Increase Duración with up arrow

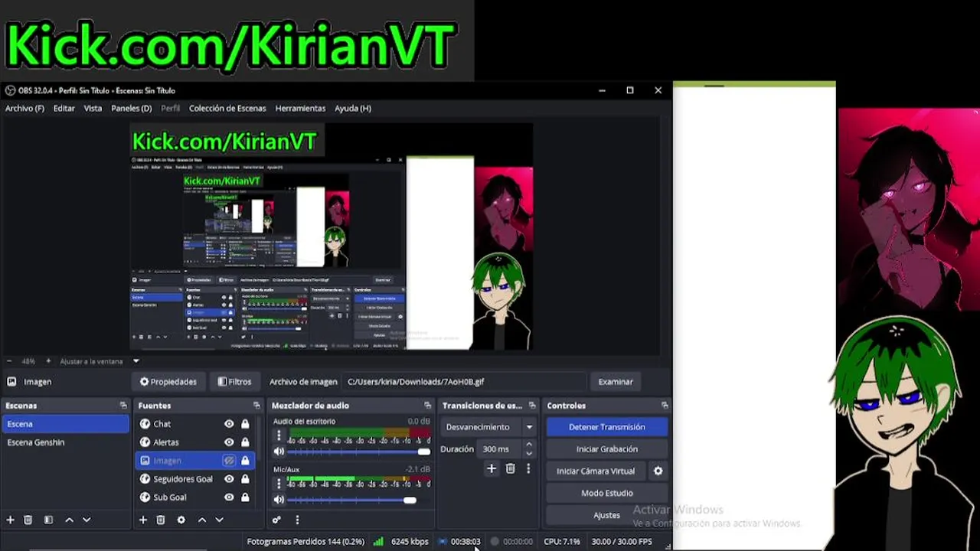point(528,445)
